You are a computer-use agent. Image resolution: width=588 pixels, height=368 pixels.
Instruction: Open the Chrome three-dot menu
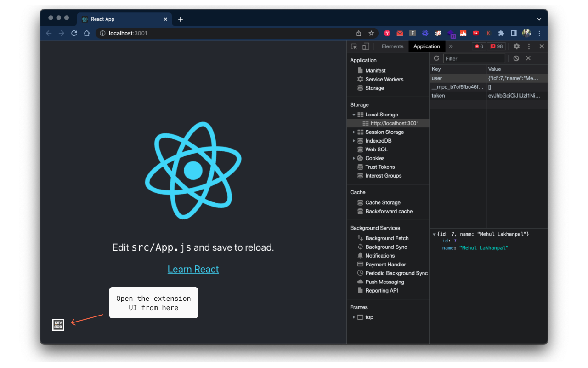point(539,33)
